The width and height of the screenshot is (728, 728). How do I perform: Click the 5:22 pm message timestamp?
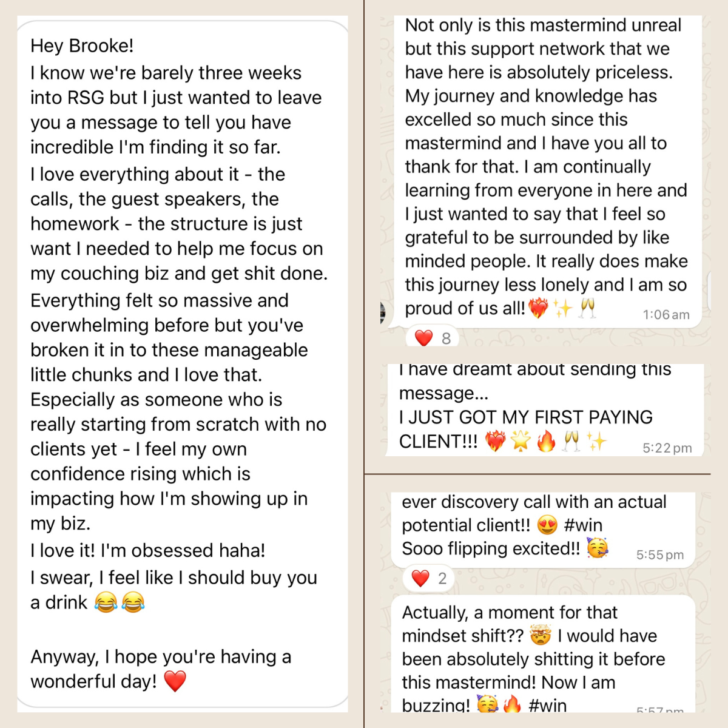pyautogui.click(x=667, y=448)
